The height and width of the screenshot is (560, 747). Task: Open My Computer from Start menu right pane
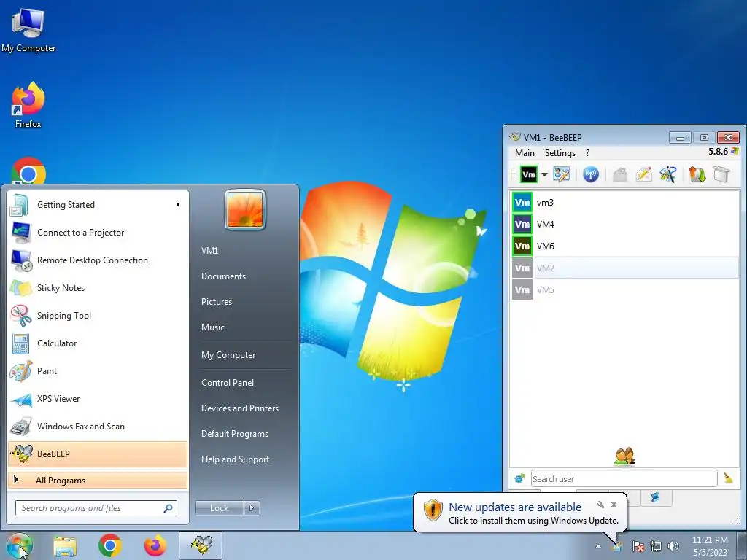point(228,355)
